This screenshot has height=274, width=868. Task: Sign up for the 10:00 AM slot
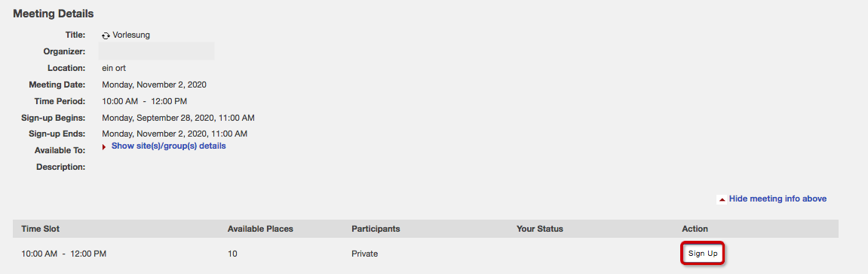coord(703,254)
